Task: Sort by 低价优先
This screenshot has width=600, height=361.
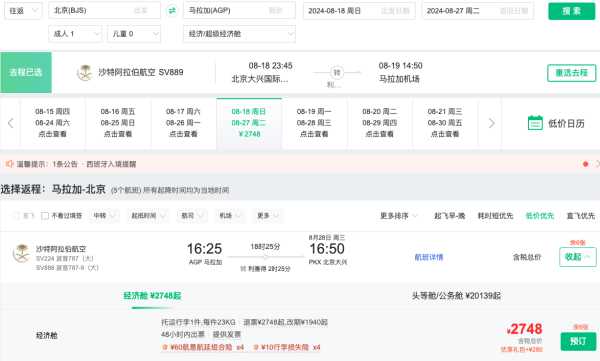Action: [540, 216]
